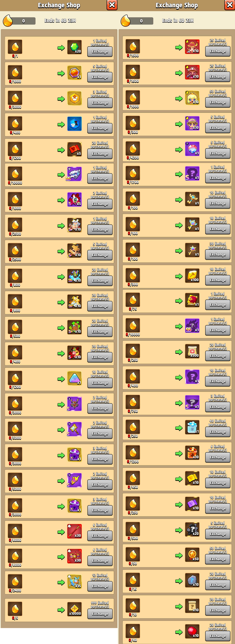235x644 pixels.
Task: Select the golden pickaxe x100 icon
Action: (192, 275)
